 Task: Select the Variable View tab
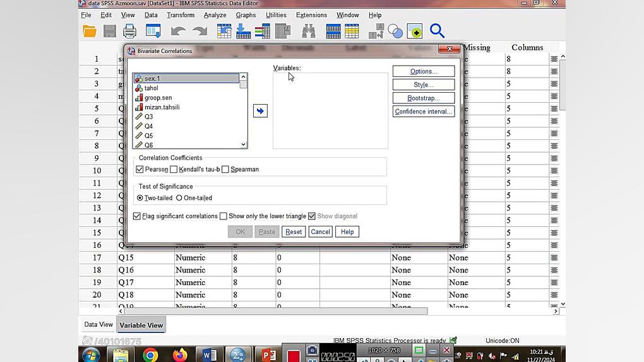tap(141, 325)
